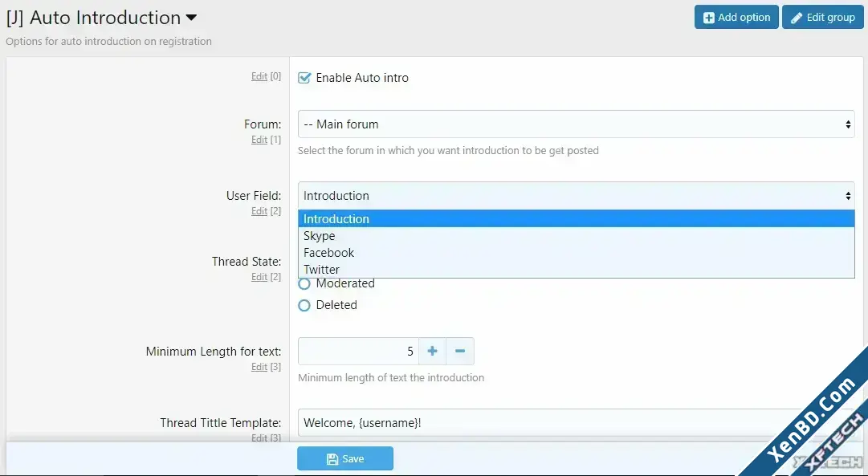868x476 pixels.
Task: Collapse the User Field select box
Action: (577, 195)
